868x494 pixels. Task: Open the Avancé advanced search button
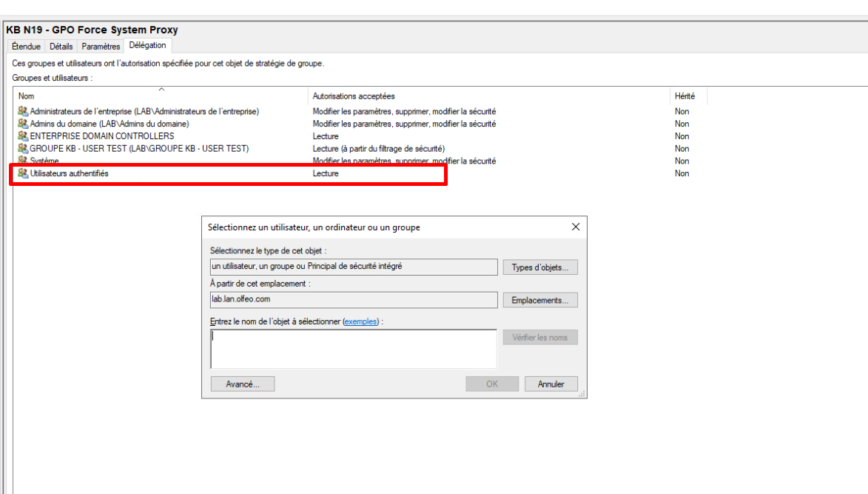tap(243, 384)
